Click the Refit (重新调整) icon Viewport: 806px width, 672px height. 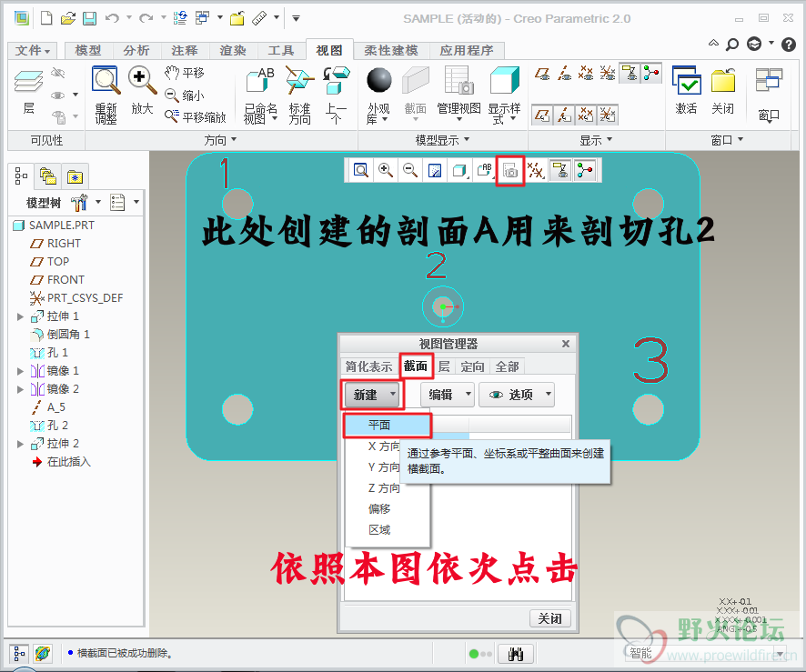coord(106,95)
